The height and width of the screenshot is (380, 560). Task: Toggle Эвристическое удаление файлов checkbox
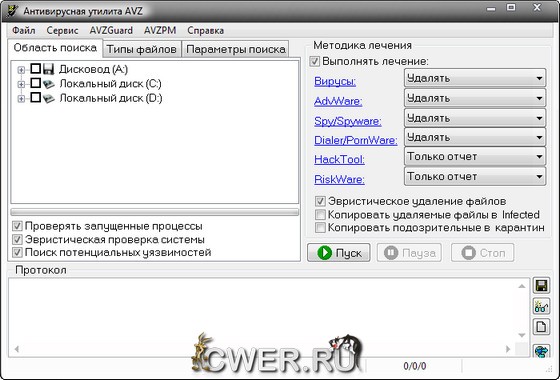320,201
